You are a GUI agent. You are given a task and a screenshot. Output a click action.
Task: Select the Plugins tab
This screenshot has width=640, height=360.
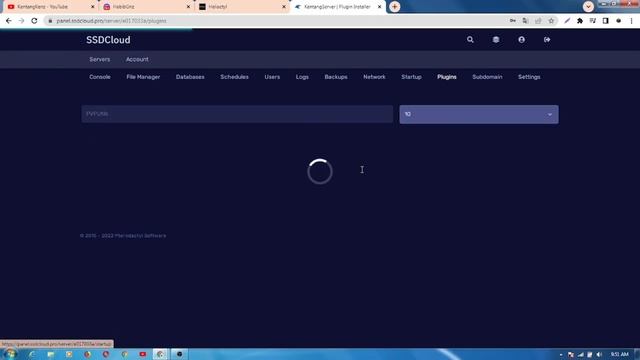447,77
